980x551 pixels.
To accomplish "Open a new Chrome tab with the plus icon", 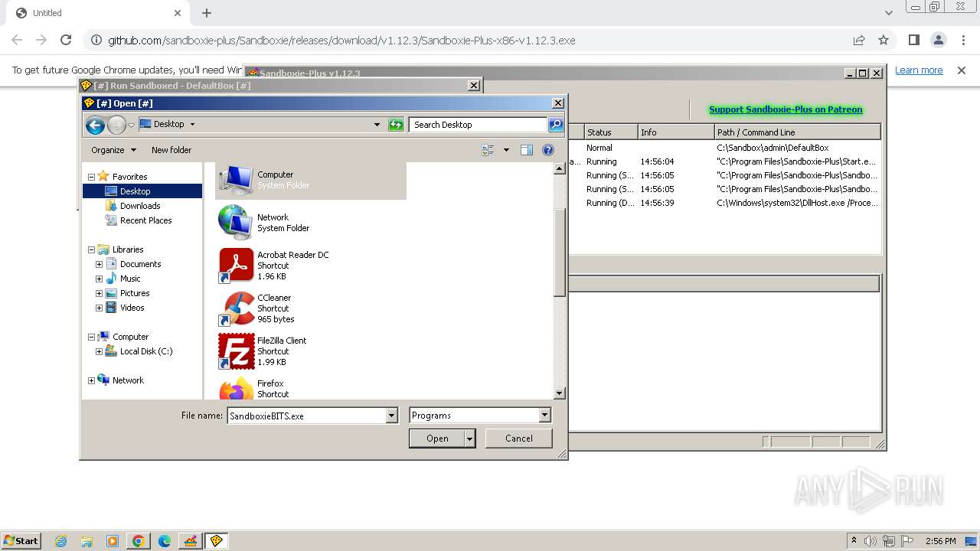I will coord(207,13).
